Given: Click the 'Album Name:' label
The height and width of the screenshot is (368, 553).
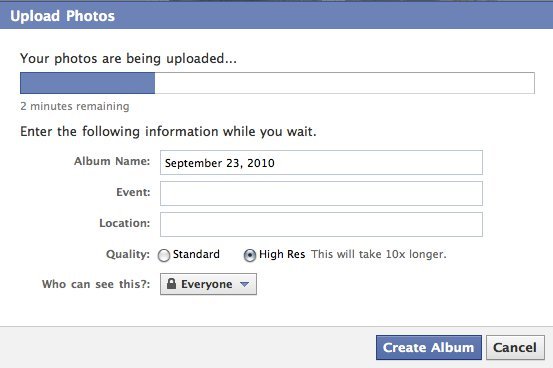Looking at the screenshot, I should (112, 161).
